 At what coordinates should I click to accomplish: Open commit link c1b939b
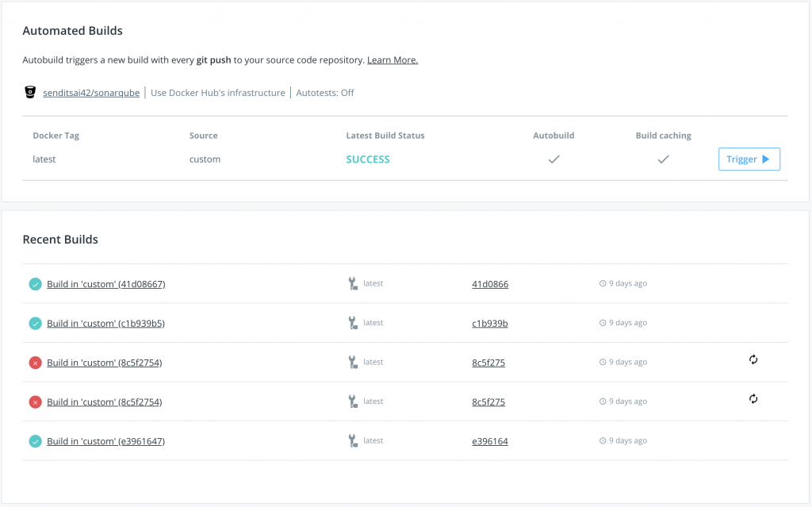pos(490,324)
